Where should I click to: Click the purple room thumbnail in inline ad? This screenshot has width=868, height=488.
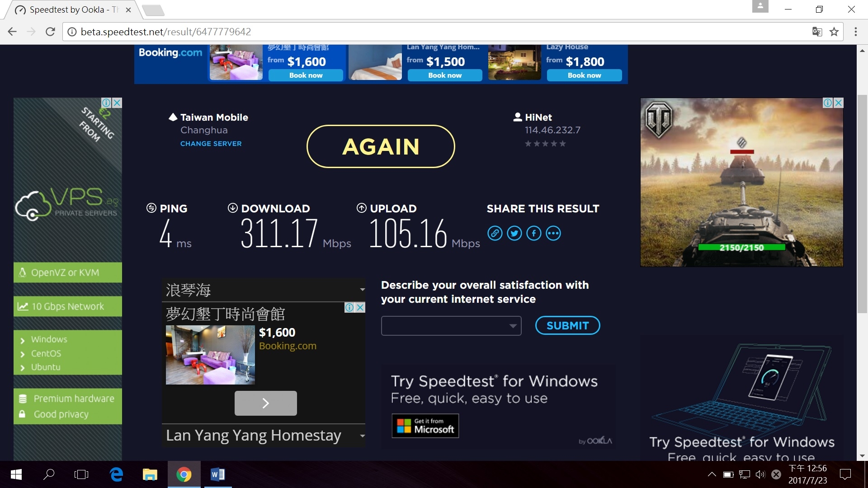[210, 355]
